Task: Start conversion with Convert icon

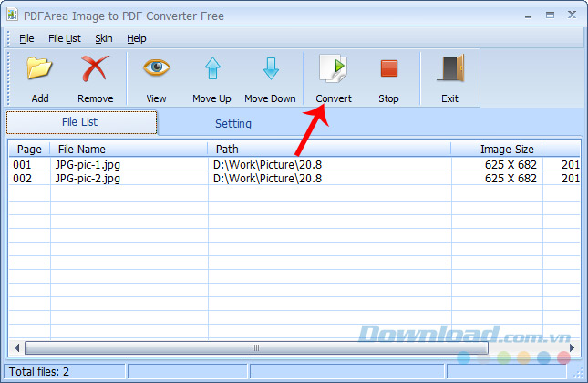Action: [x=333, y=68]
